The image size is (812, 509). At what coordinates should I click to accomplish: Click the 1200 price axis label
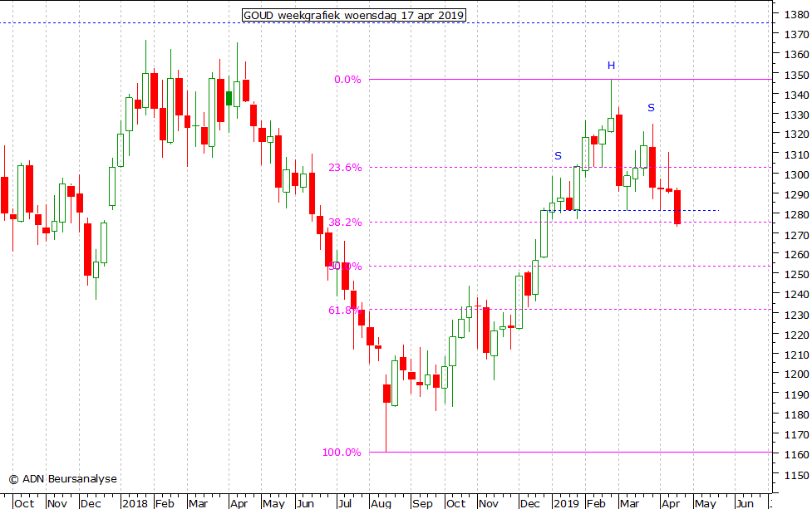coord(796,374)
